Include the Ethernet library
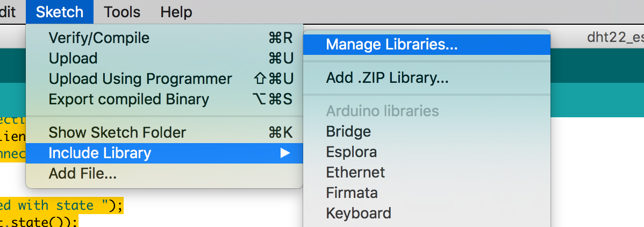This screenshot has height=227, width=644. click(x=355, y=172)
